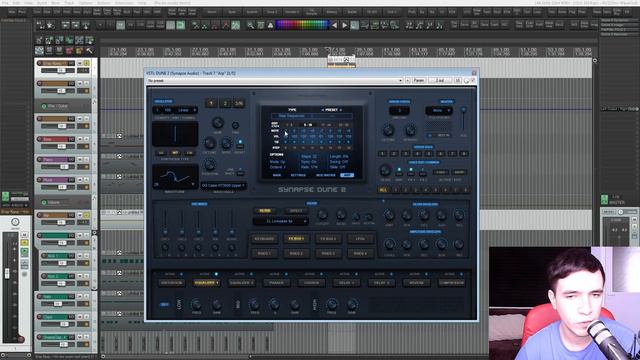Open the MSEG 1 page

264,253
